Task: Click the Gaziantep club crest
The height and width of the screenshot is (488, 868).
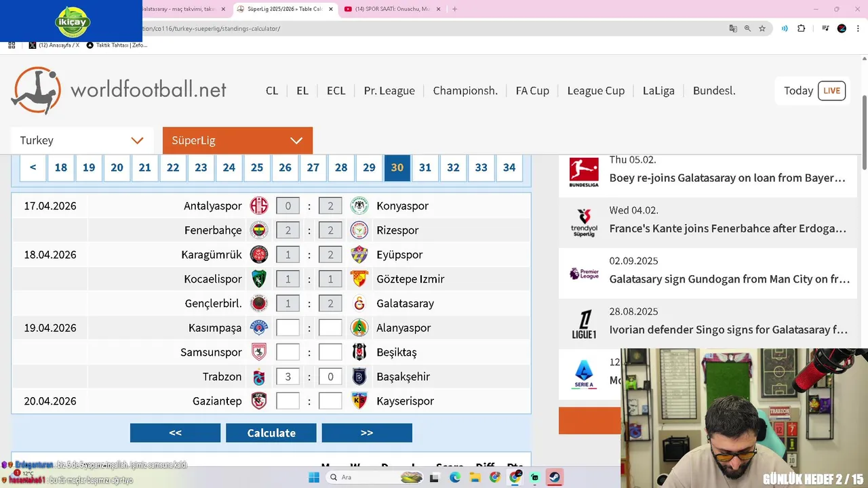Action: (259, 401)
